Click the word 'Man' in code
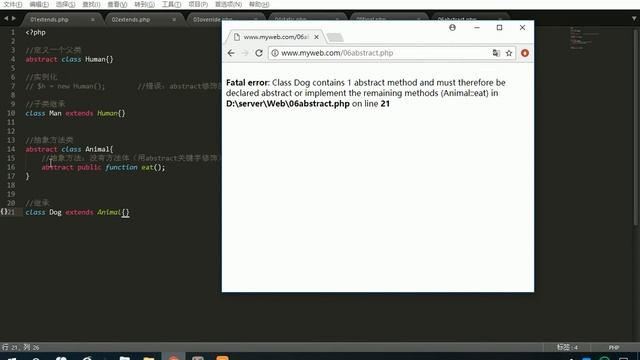The image size is (640, 360). pyautogui.click(x=55, y=113)
